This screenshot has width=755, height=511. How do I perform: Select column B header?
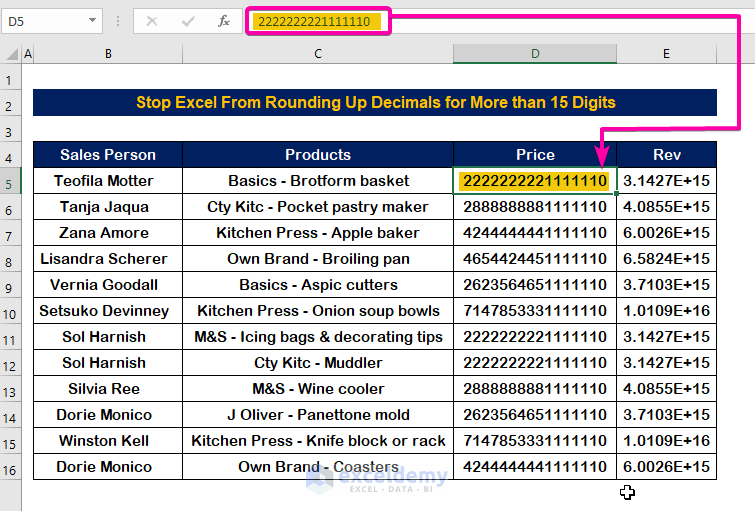point(108,54)
